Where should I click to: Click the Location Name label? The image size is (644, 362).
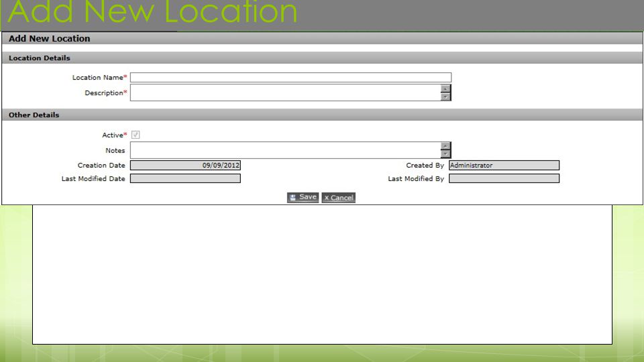click(98, 78)
